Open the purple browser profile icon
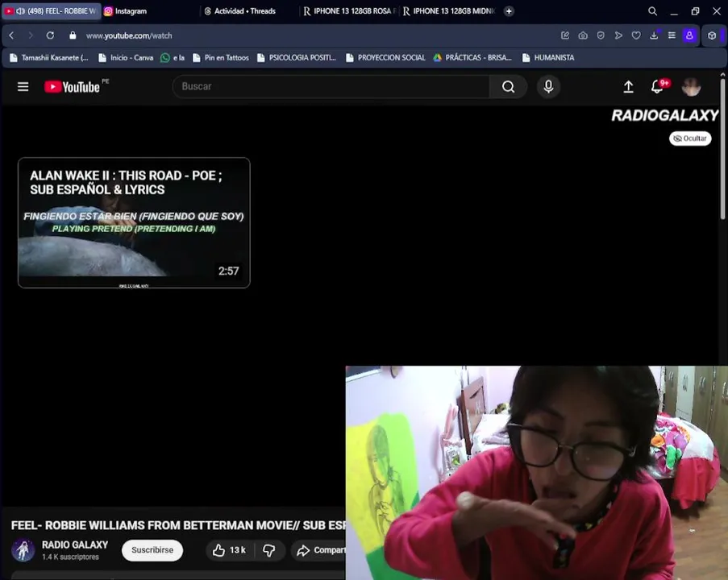Image resolution: width=728 pixels, height=580 pixels. [689, 35]
